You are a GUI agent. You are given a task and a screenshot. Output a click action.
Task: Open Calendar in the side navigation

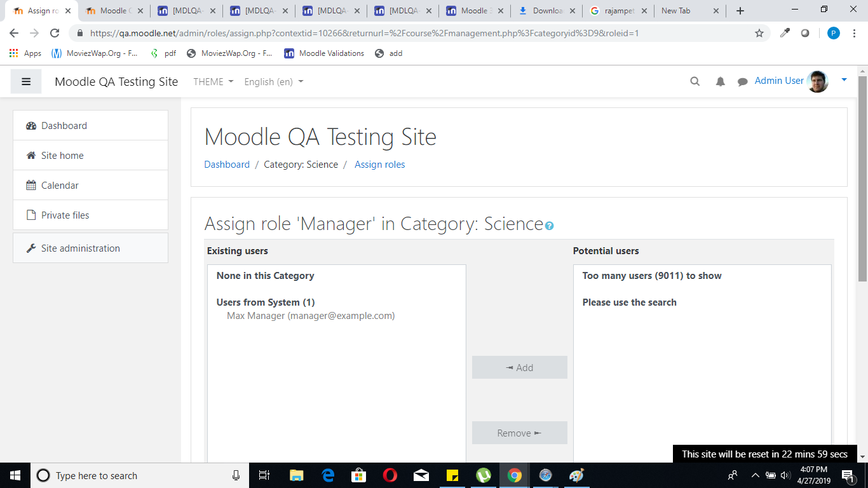pyautogui.click(x=90, y=185)
